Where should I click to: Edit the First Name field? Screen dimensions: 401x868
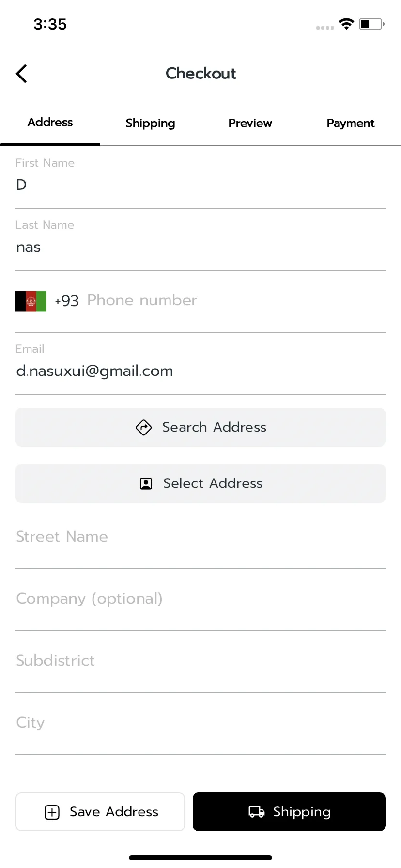click(x=200, y=177)
